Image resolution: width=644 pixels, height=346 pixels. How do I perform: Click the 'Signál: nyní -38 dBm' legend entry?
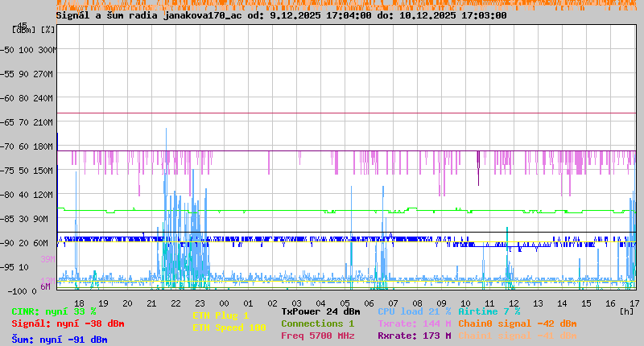click(68, 323)
